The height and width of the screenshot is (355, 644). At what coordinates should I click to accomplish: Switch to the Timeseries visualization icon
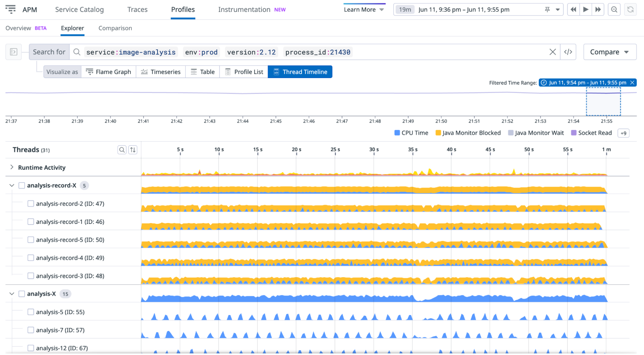click(145, 72)
